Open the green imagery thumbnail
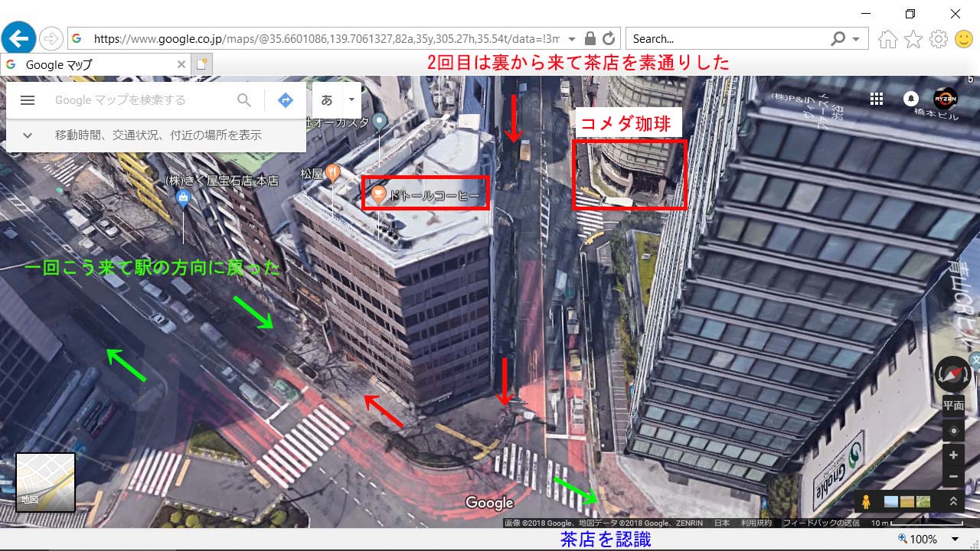The height and width of the screenshot is (551, 980). click(x=923, y=502)
